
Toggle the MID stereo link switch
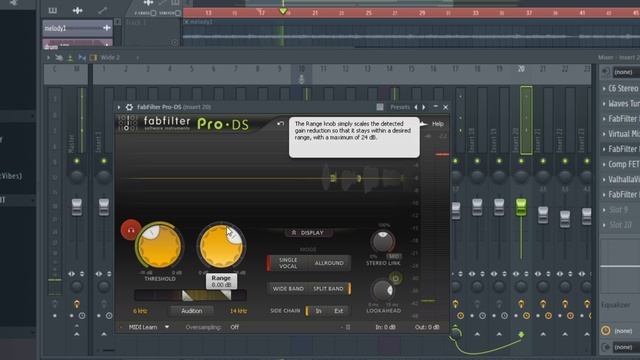click(394, 256)
